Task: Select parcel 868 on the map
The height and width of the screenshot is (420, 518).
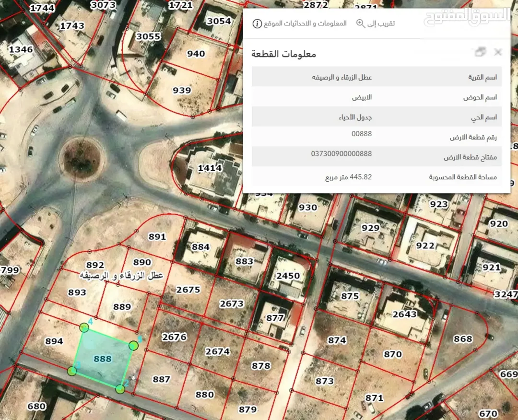Action: click(x=463, y=338)
